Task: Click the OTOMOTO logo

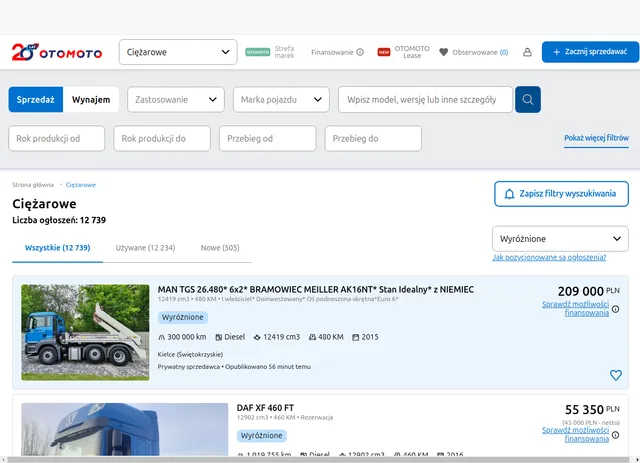Action: click(57, 52)
